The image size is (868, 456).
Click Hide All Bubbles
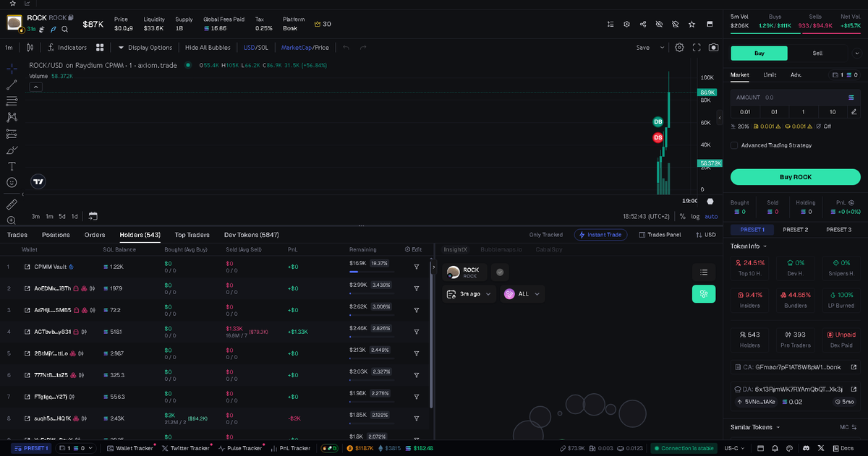[208, 48]
